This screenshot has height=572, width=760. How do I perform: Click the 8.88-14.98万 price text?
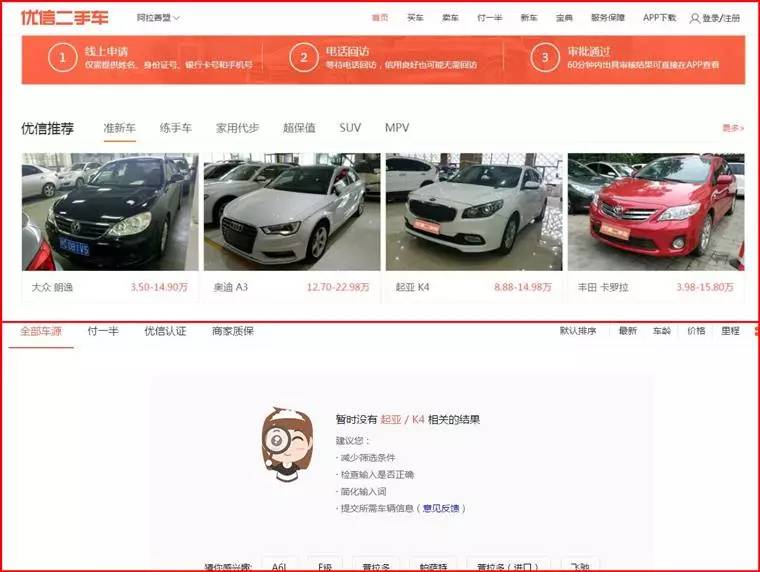(523, 287)
